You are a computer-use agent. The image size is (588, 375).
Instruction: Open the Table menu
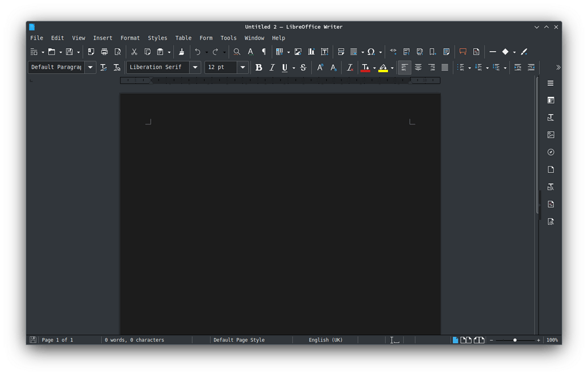183,37
